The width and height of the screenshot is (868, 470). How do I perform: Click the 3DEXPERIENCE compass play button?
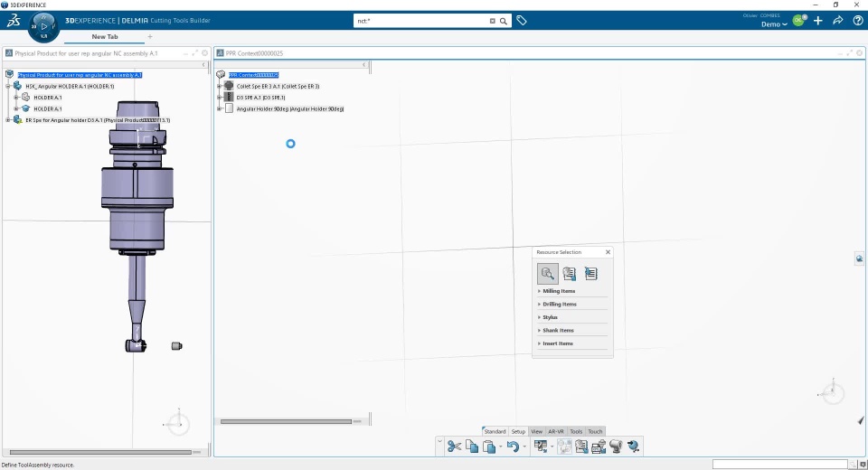click(x=43, y=26)
